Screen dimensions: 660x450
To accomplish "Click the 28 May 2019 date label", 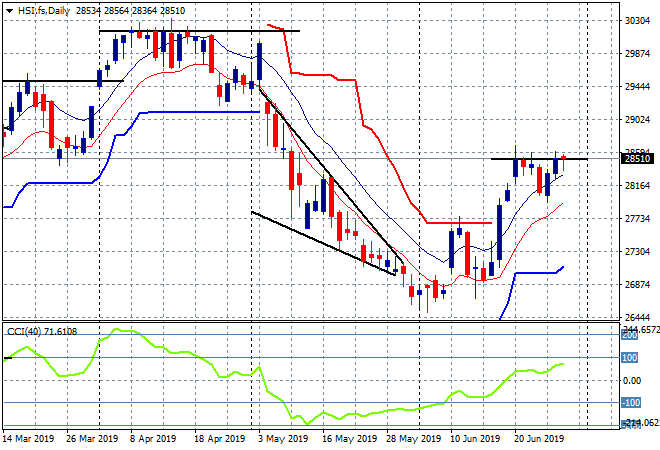I will pyautogui.click(x=413, y=439).
